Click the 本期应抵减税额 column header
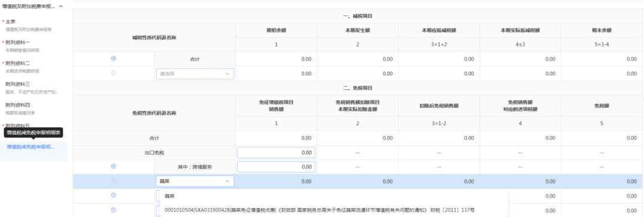This screenshot has height=217, width=644. (439, 30)
